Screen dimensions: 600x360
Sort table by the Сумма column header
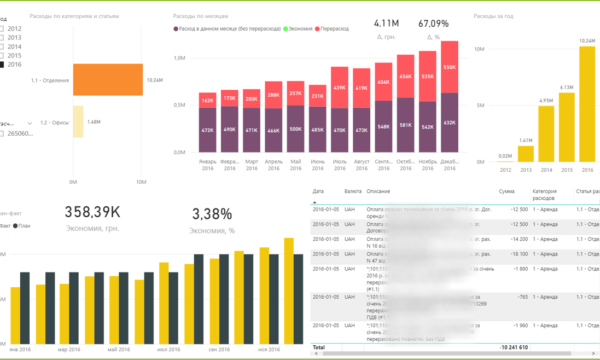click(507, 191)
